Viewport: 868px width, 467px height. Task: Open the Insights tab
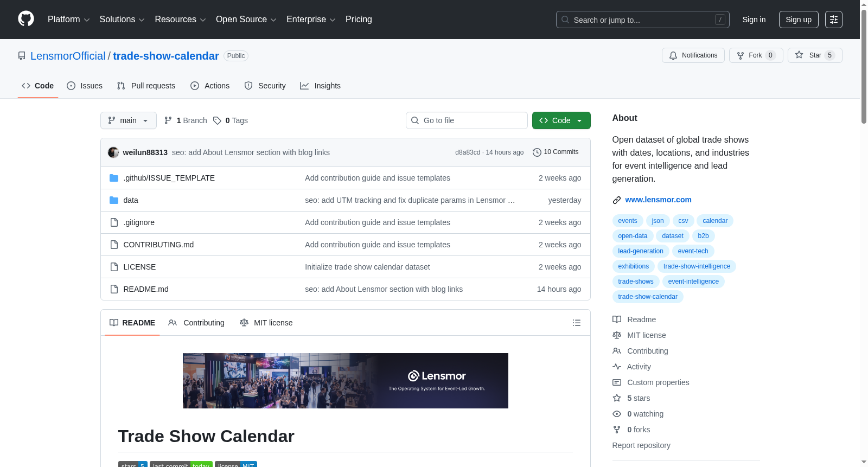(321, 86)
